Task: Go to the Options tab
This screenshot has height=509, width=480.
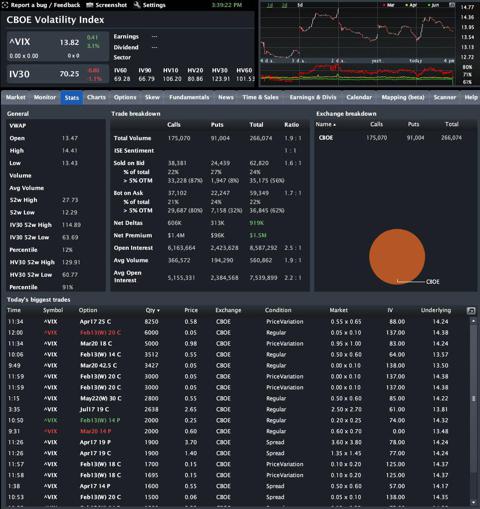Action: click(x=125, y=97)
